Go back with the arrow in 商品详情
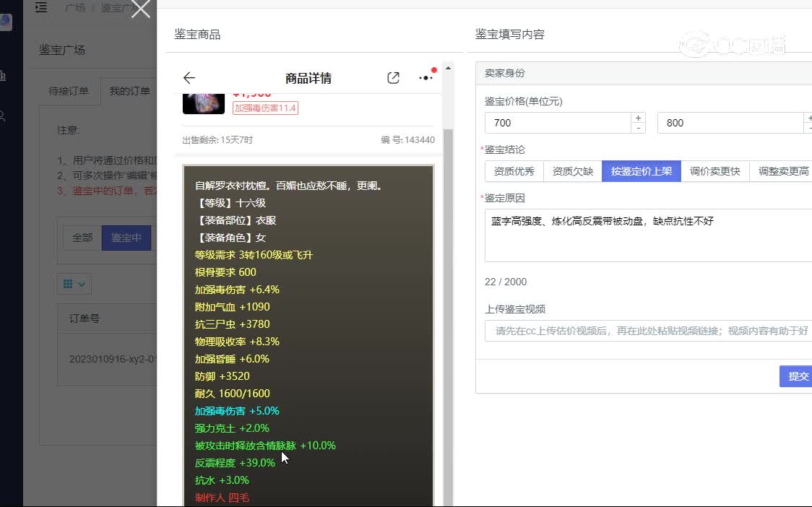Screen dimensions: 812x507 tap(189, 78)
